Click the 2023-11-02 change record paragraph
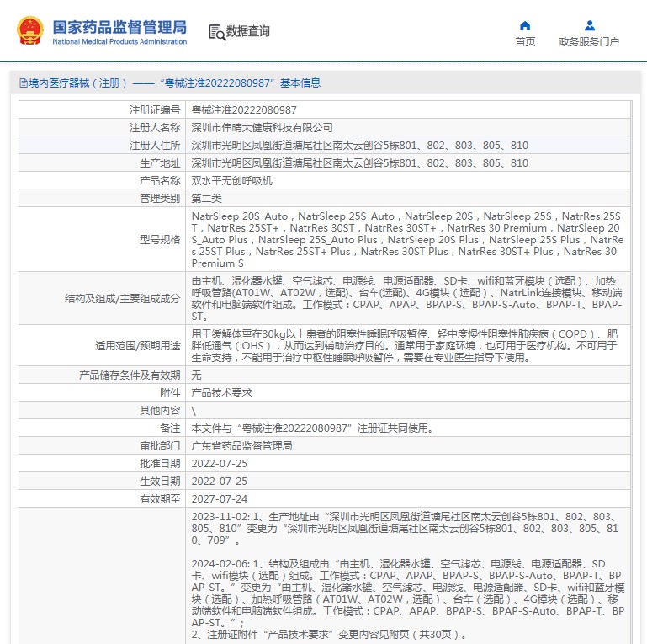The width and height of the screenshot is (647, 644). (x=406, y=529)
